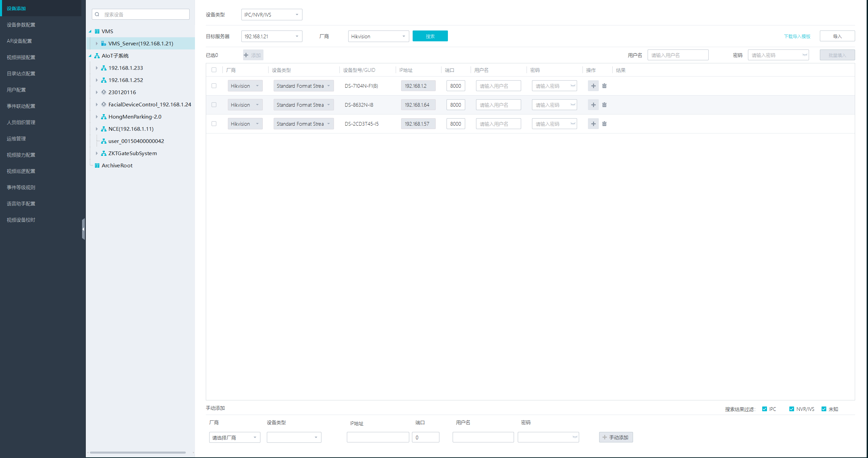Toggle password eye in 192.168.1.64 row
Viewport: 868px width, 458px height.
coord(573,105)
